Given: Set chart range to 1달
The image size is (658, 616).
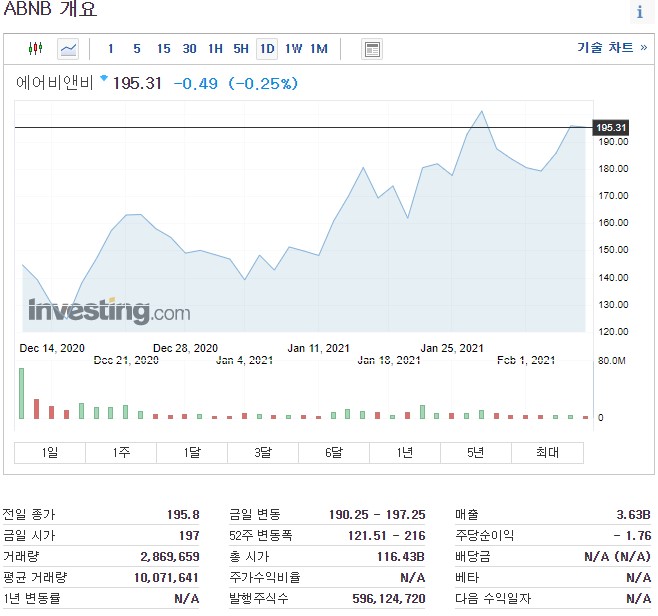Looking at the screenshot, I should [x=192, y=452].
